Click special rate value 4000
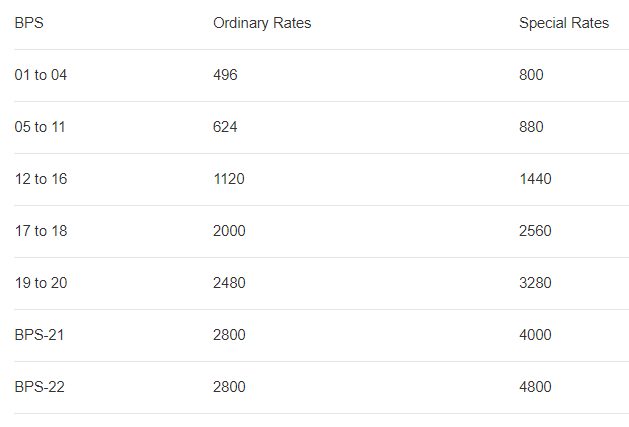 click(x=535, y=335)
